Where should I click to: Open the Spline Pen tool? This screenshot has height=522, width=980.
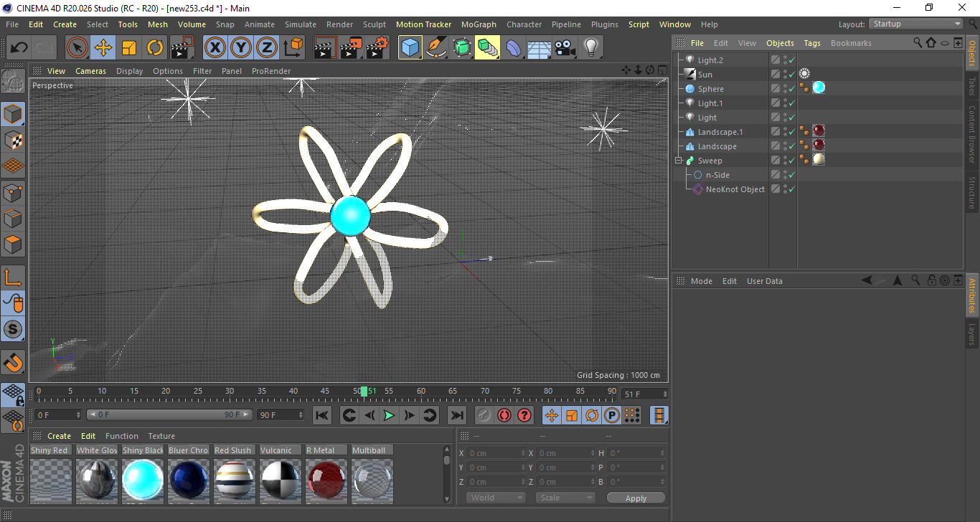point(436,48)
